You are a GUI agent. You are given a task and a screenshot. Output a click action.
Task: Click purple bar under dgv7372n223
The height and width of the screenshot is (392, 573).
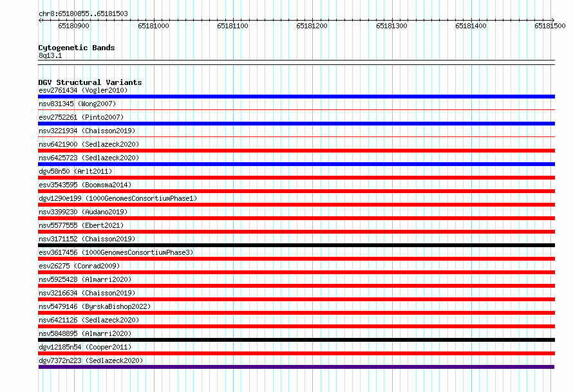[296, 367]
